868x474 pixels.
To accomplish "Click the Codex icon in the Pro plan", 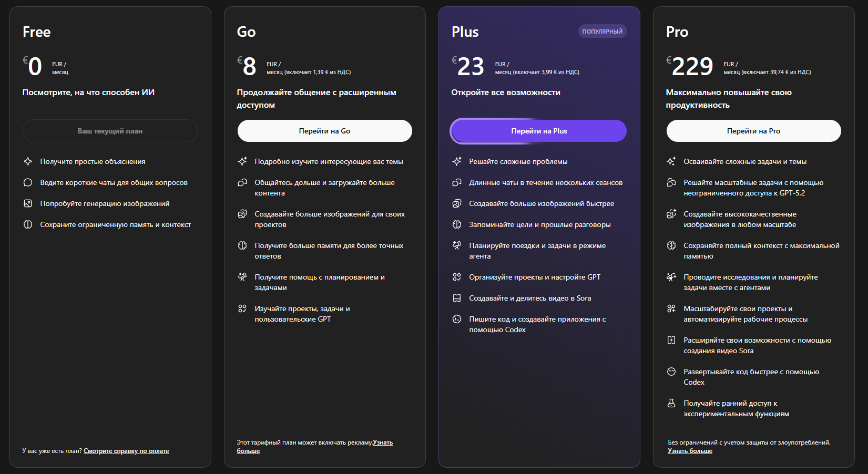I will (x=671, y=372).
